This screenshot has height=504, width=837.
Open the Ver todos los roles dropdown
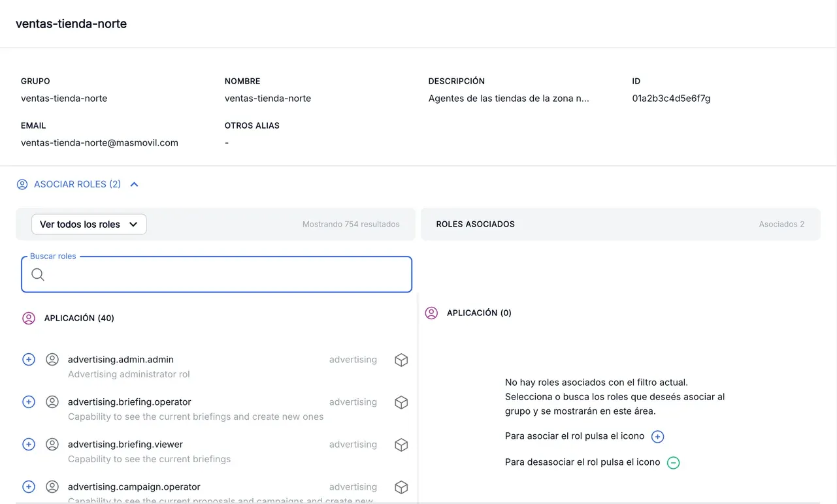[89, 225]
